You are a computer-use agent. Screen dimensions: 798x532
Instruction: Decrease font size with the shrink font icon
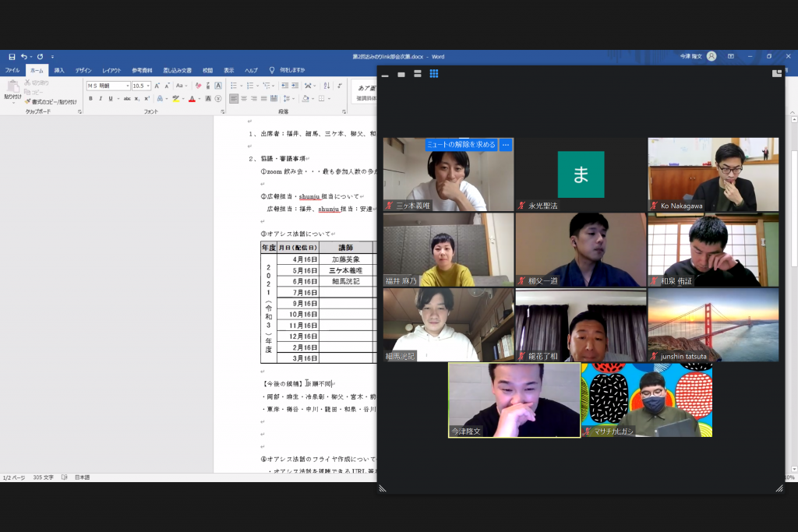click(x=167, y=86)
